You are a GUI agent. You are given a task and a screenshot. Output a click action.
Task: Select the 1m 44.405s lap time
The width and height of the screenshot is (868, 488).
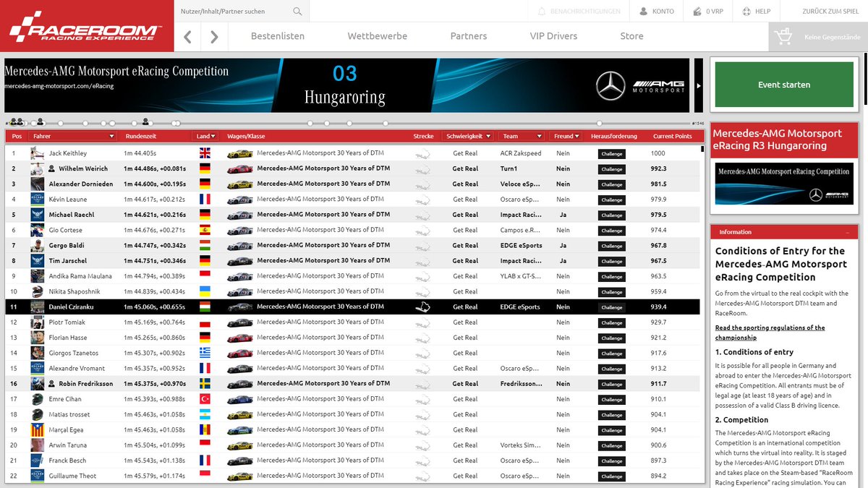(140, 153)
